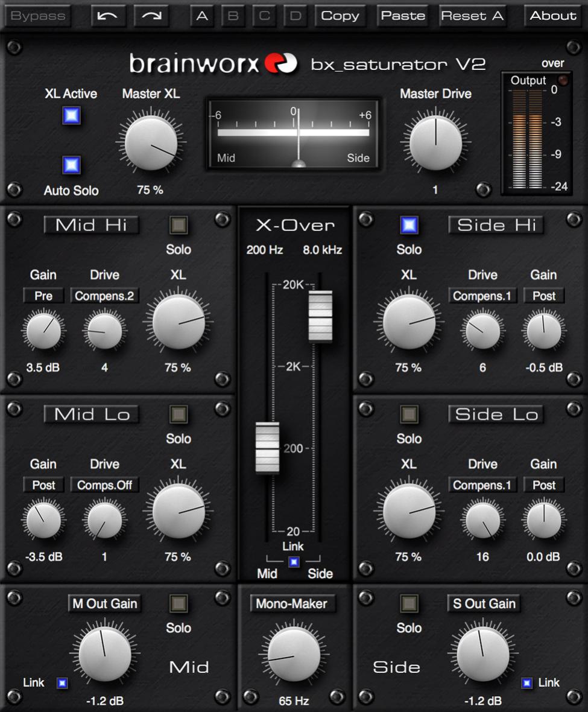Click the undo arrow button

[x=108, y=16]
